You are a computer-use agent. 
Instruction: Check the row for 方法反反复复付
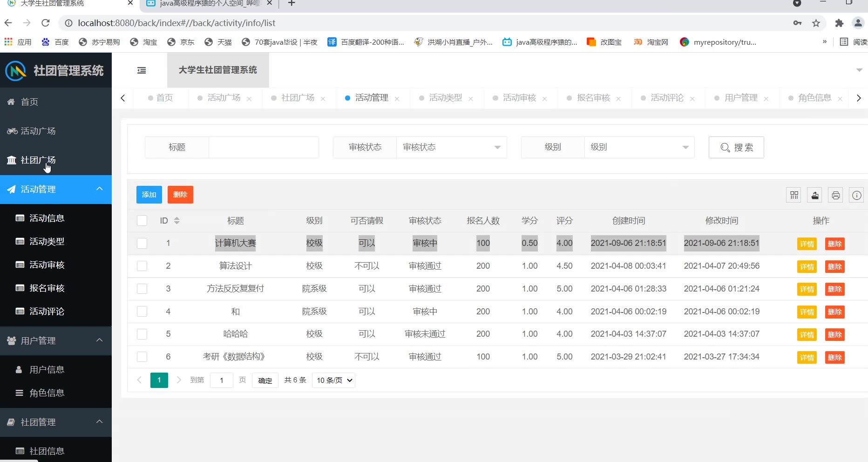coord(142,289)
